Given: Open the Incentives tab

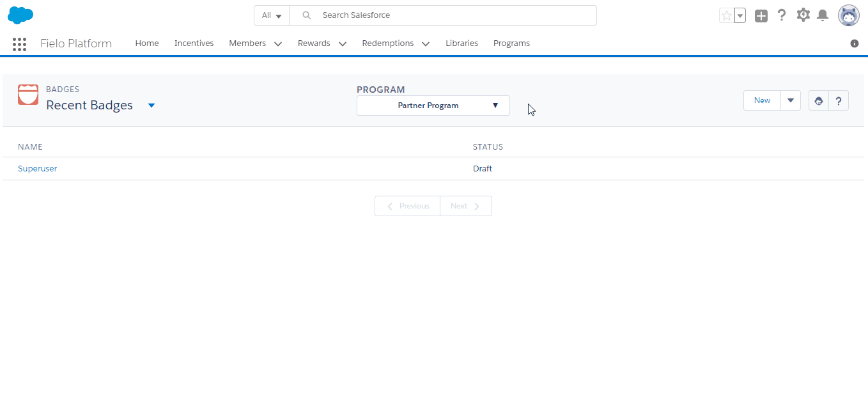Looking at the screenshot, I should click(x=194, y=43).
